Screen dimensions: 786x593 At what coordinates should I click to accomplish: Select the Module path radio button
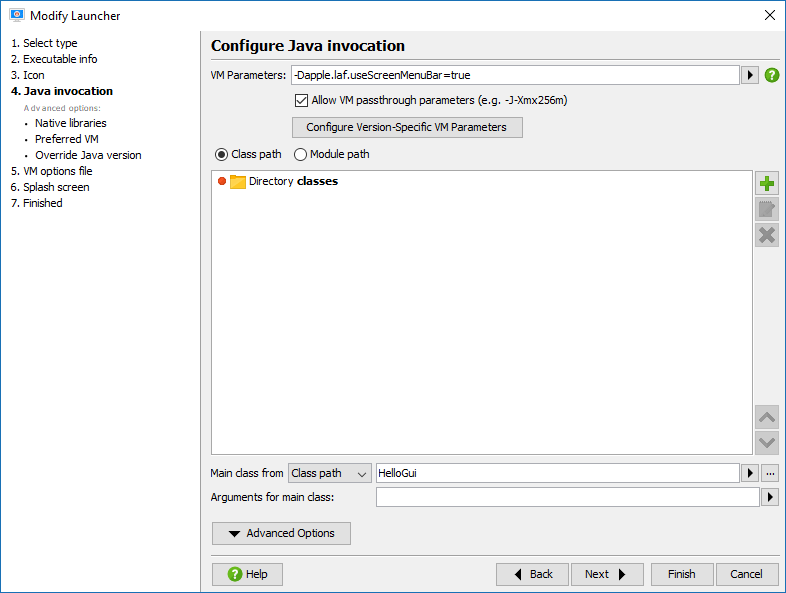pyautogui.click(x=300, y=154)
